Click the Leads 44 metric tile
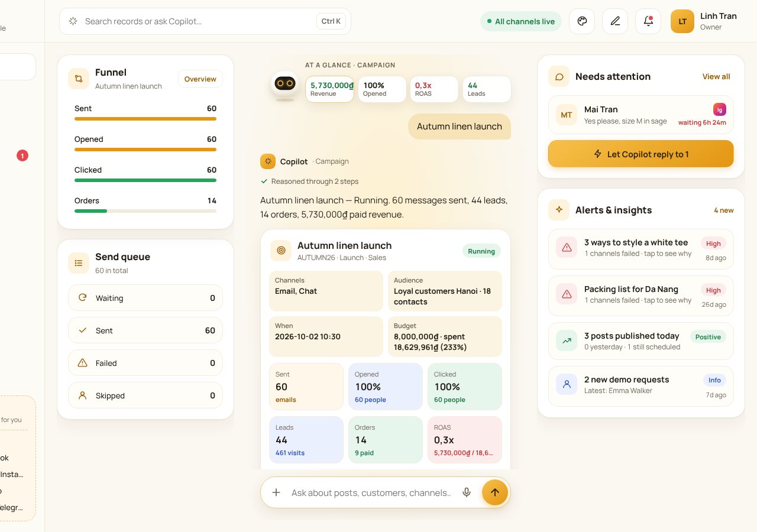757x532 pixels. (x=306, y=440)
